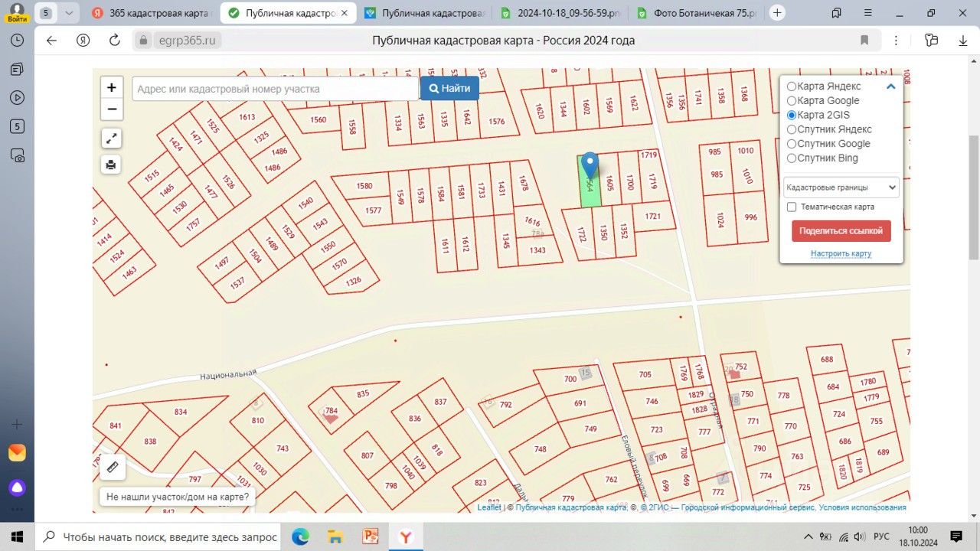Screen dimensions: 980x551
Task: Select the Спутник Google base layer
Action: pyautogui.click(x=792, y=144)
